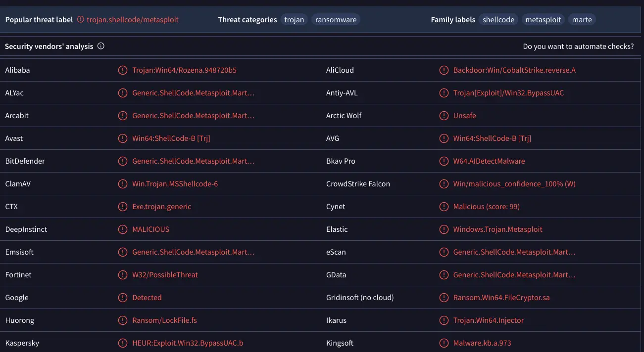Image resolution: width=644 pixels, height=352 pixels.
Task: Select the trojan threat category tag
Action: [x=294, y=20]
